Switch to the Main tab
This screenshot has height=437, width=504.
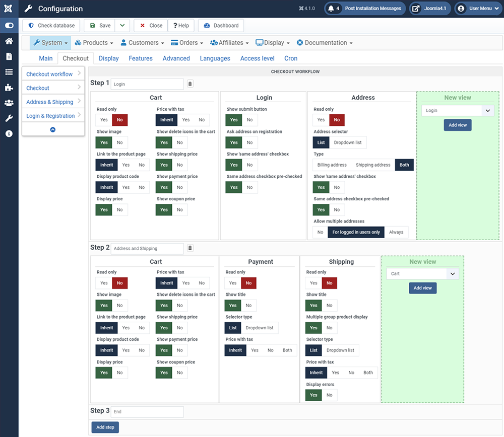[46, 58]
